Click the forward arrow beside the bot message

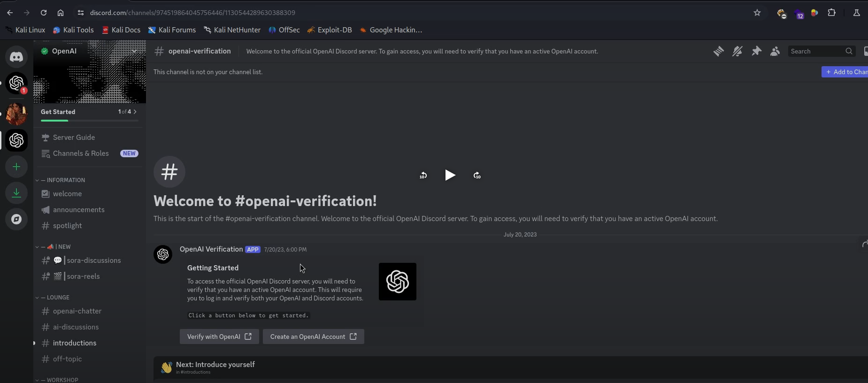864,244
